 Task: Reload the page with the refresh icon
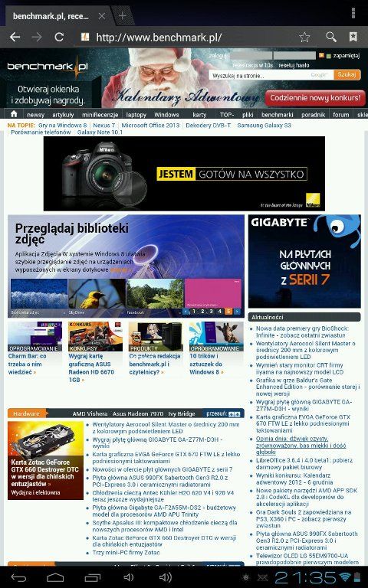point(59,37)
